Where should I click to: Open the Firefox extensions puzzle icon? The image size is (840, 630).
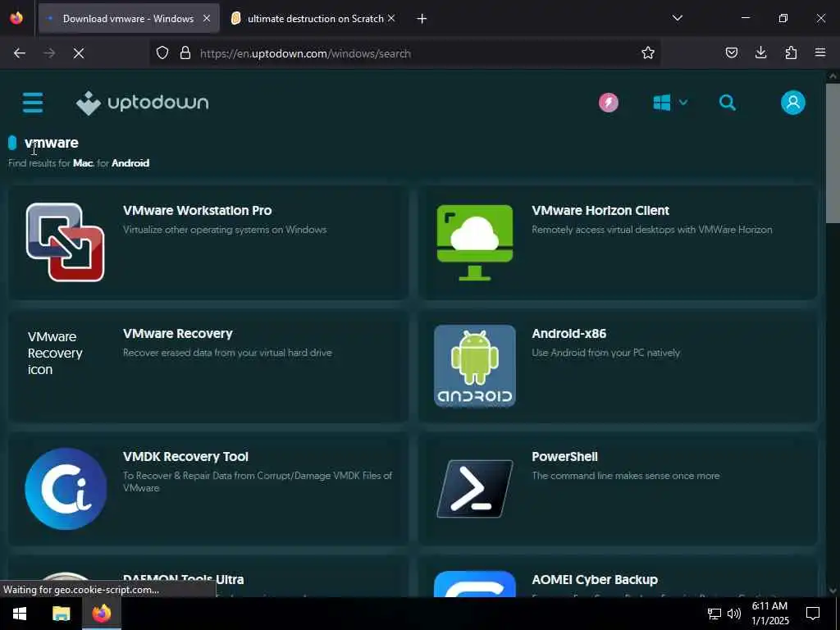coord(791,53)
